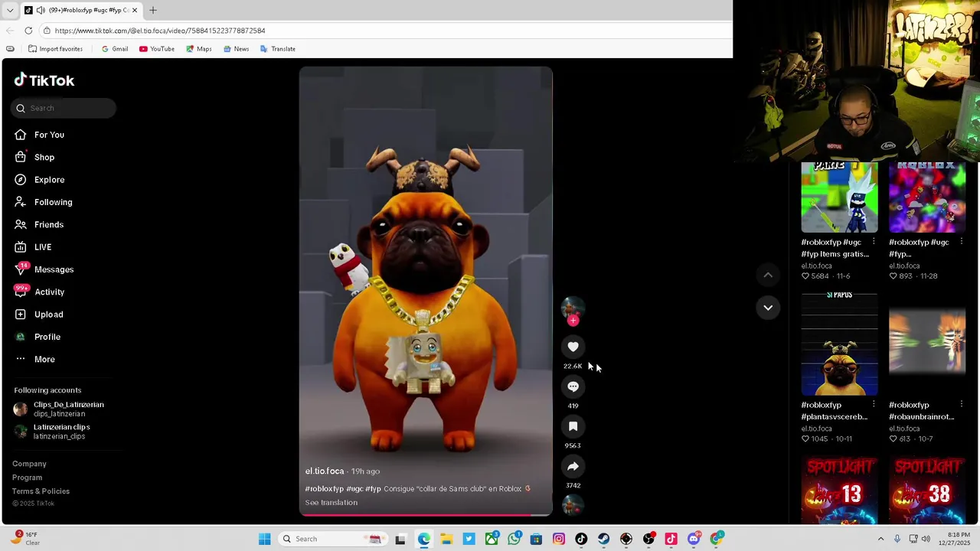Open WhatsApp from the taskbar
The image size is (980, 551).
tap(514, 539)
